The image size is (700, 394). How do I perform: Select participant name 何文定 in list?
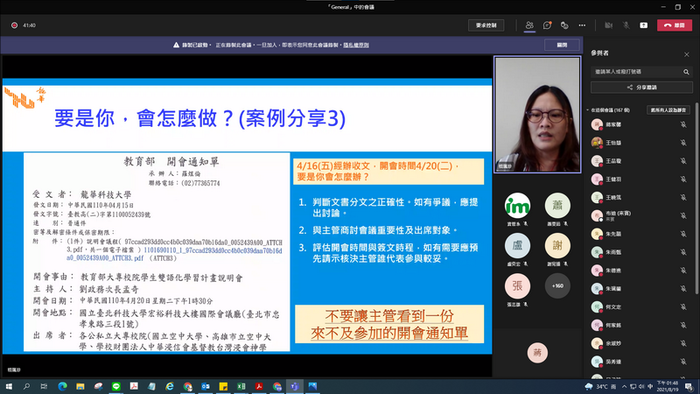click(x=613, y=307)
